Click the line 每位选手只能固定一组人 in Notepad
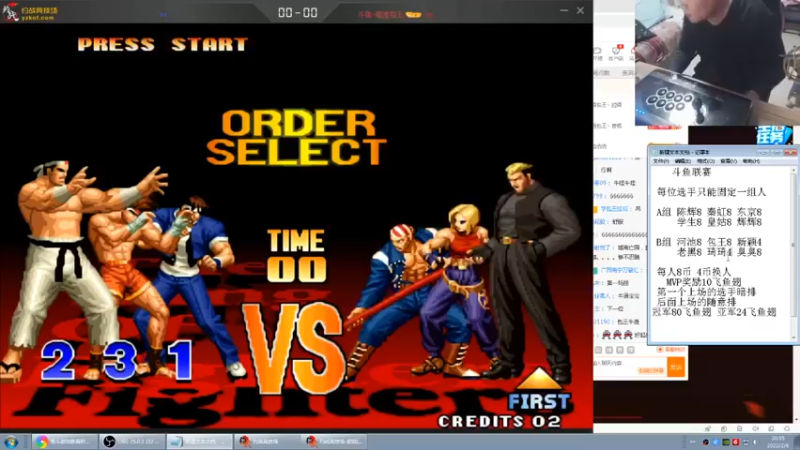Image resolution: width=800 pixels, height=450 pixels. tap(711, 192)
